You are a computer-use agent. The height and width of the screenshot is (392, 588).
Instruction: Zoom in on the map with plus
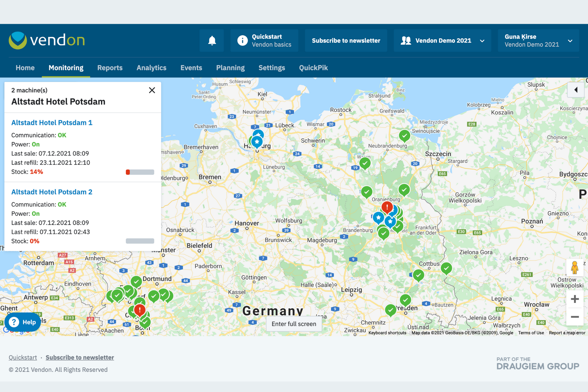coord(574,299)
